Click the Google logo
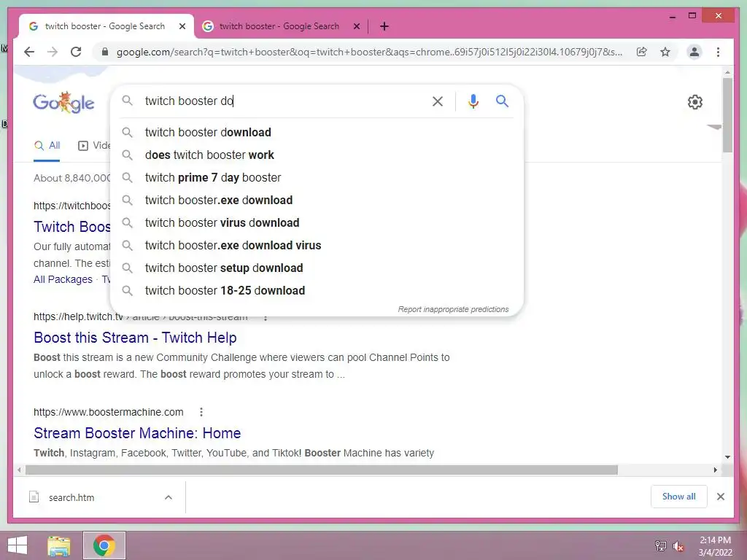Screen dimensions: 747x560 pos(63,102)
